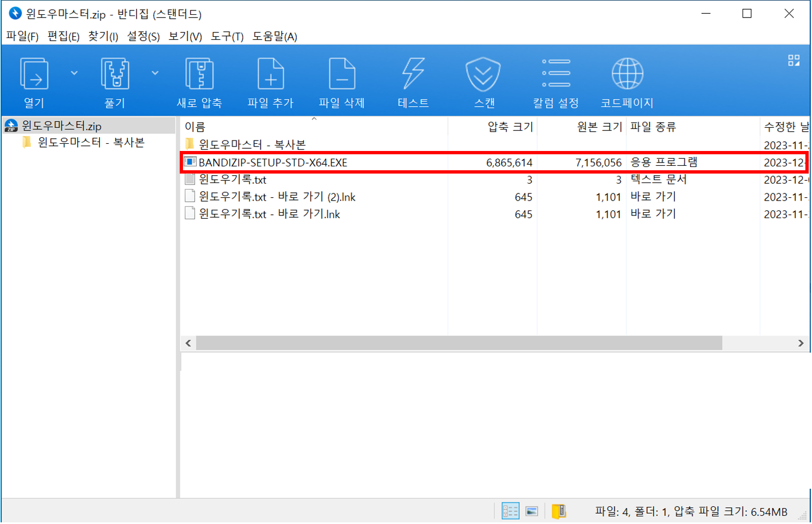Click the folder icon of 복사본 in list
This screenshot has width=812, height=524.
coord(190,144)
